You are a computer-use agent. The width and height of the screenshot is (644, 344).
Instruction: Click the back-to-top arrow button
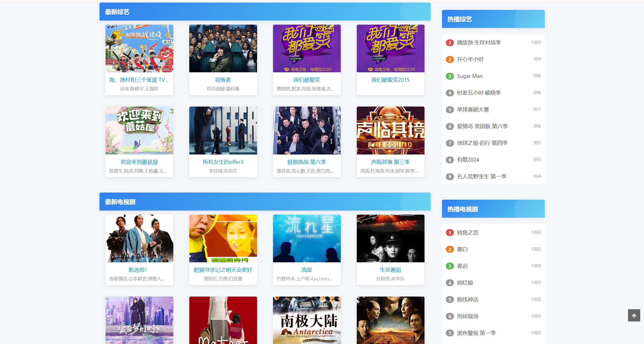pos(634,315)
